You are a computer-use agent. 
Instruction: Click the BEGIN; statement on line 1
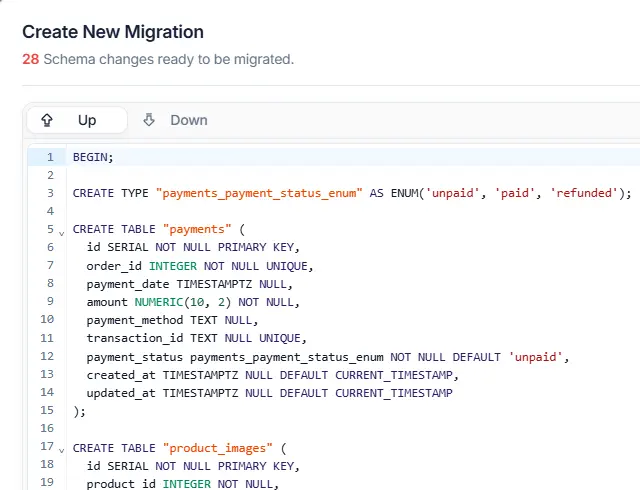93,157
